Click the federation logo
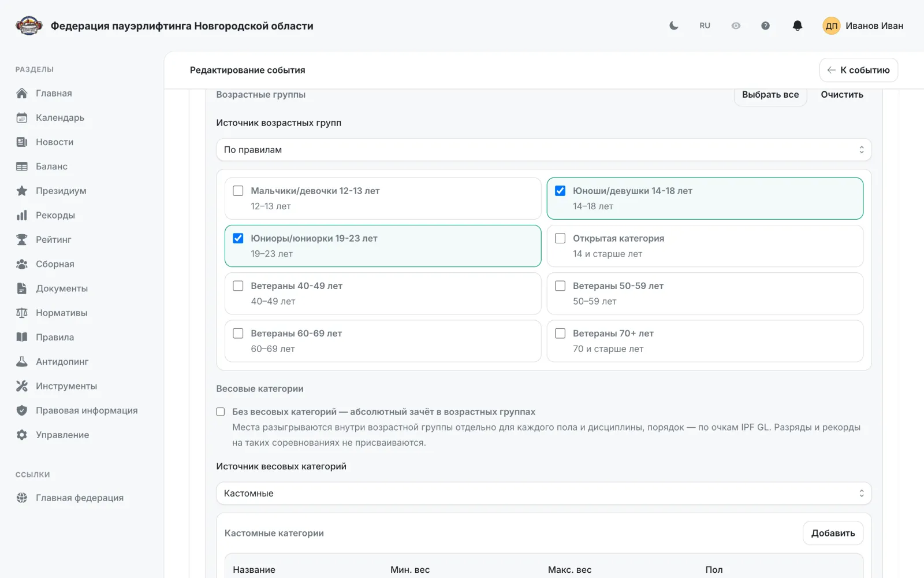924x578 pixels. click(x=29, y=25)
